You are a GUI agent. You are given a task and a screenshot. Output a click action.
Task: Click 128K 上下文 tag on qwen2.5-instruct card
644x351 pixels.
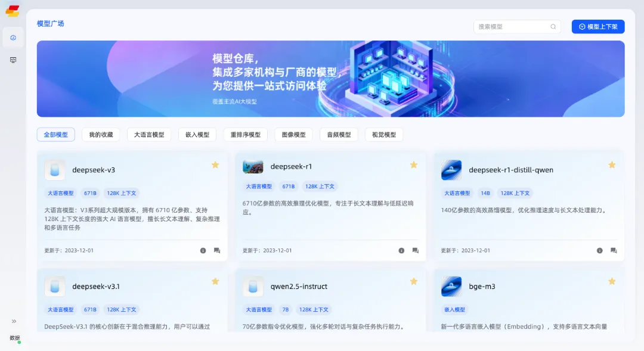pos(314,310)
